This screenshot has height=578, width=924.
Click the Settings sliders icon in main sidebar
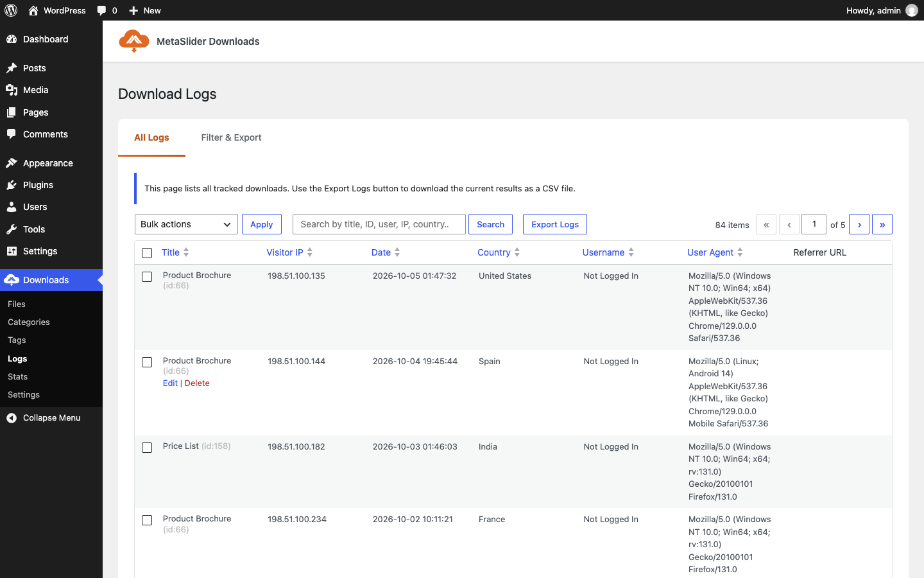[x=12, y=251]
